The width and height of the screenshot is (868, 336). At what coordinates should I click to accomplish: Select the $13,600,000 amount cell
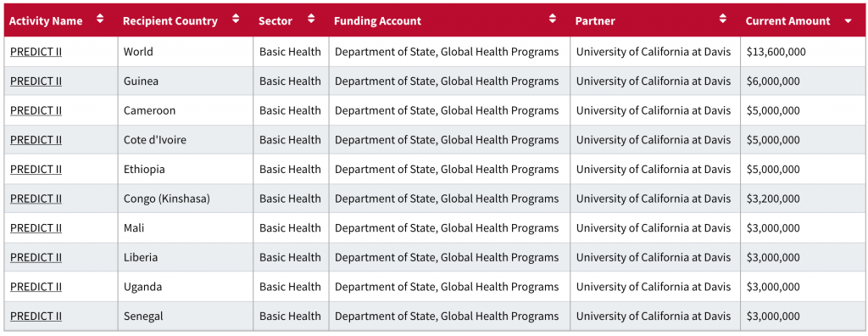(803, 52)
